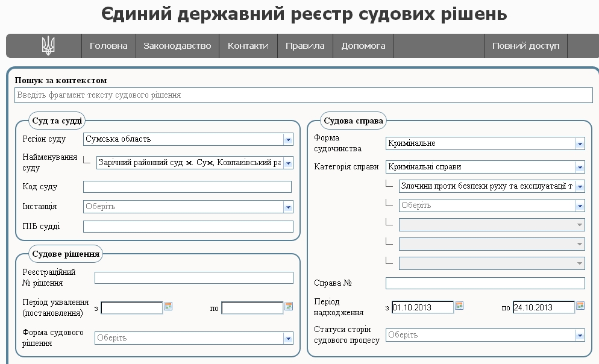
Task: Click the context search text field
Action: tap(304, 95)
